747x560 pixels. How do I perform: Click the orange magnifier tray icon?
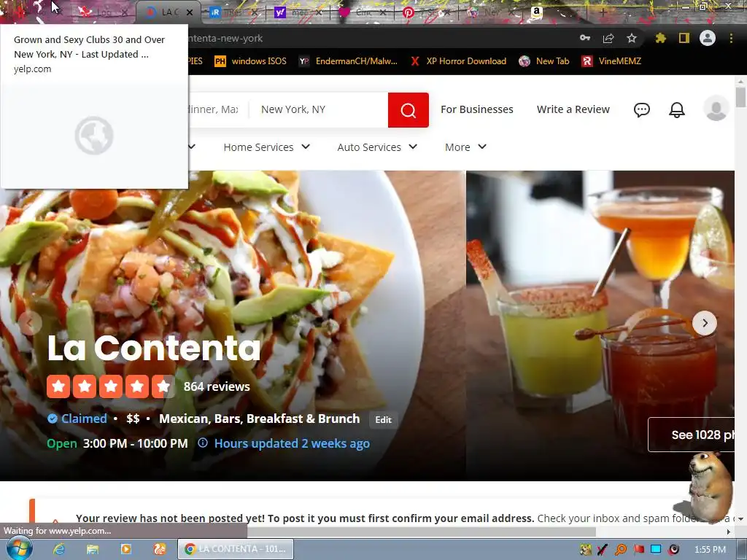coord(621,550)
